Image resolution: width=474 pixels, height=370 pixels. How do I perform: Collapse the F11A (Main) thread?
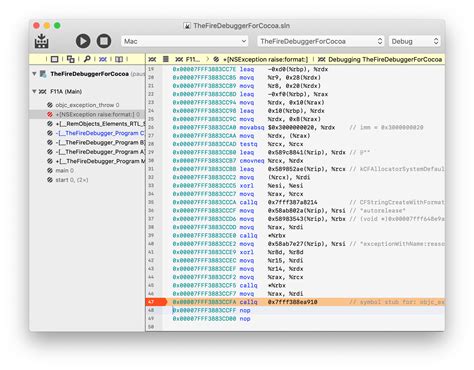pyautogui.click(x=34, y=91)
